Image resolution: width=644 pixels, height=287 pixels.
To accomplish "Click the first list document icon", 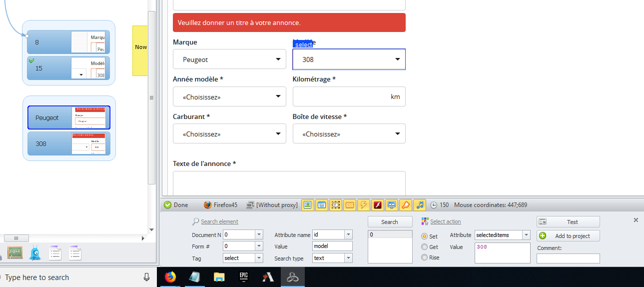I will (x=55, y=253).
